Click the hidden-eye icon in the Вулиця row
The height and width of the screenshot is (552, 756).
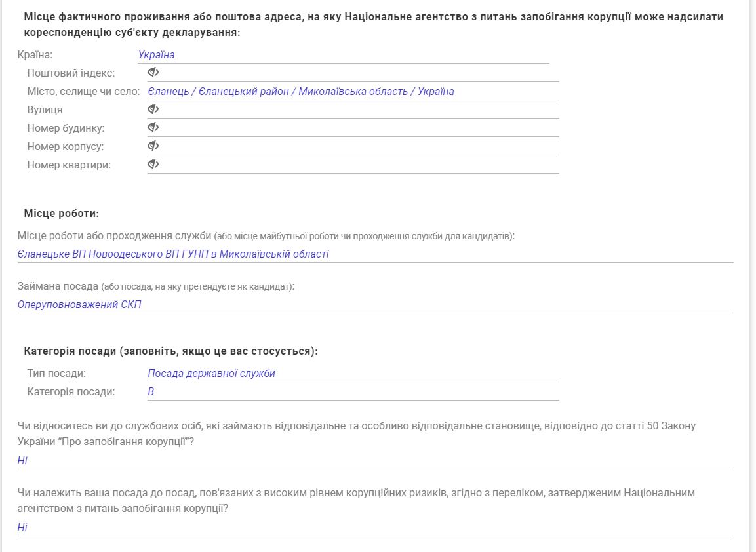[153, 109]
